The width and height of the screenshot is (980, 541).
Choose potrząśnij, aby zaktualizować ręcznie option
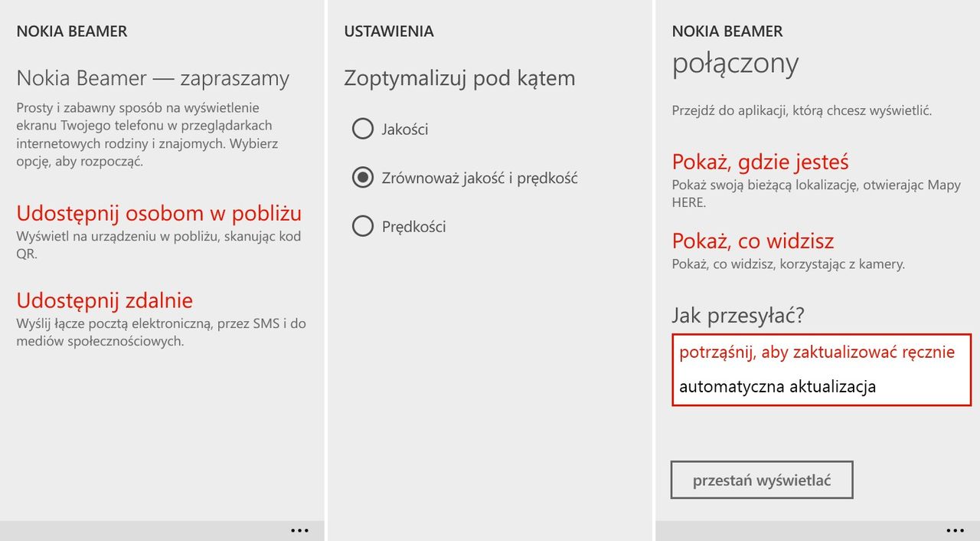[817, 352]
